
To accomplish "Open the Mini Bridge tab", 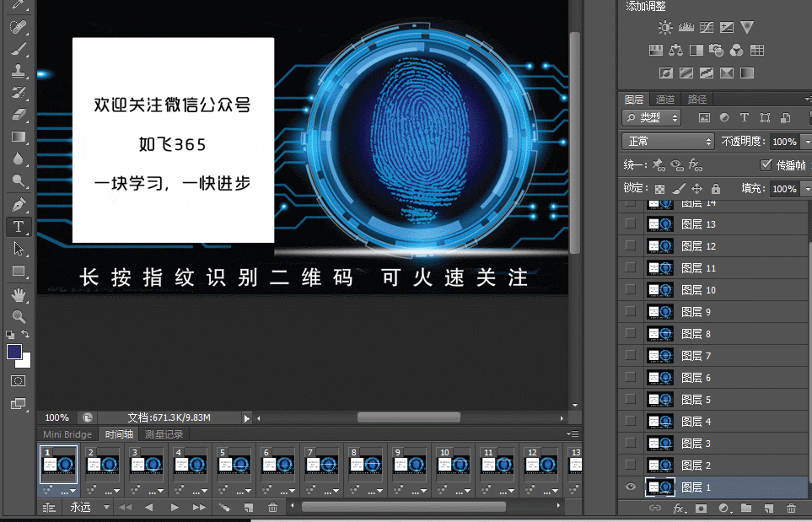I will click(x=67, y=434).
